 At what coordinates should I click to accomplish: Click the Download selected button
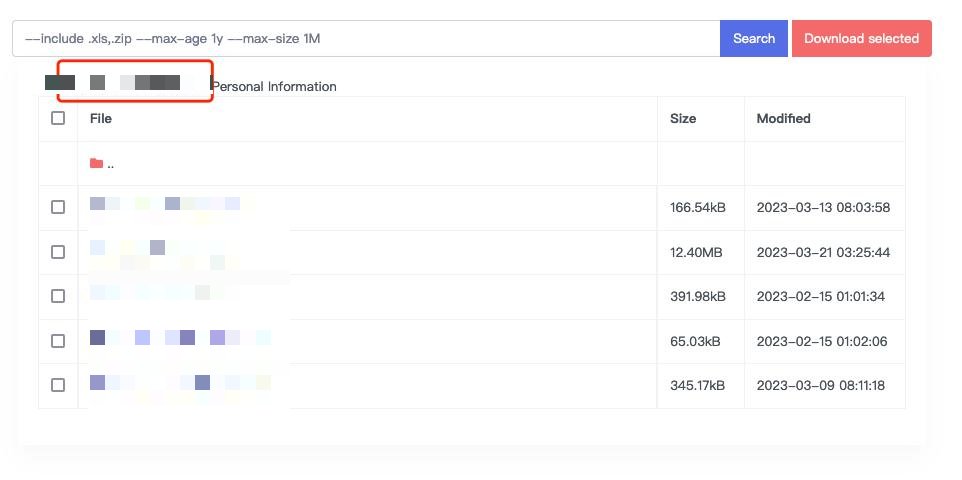tap(861, 39)
